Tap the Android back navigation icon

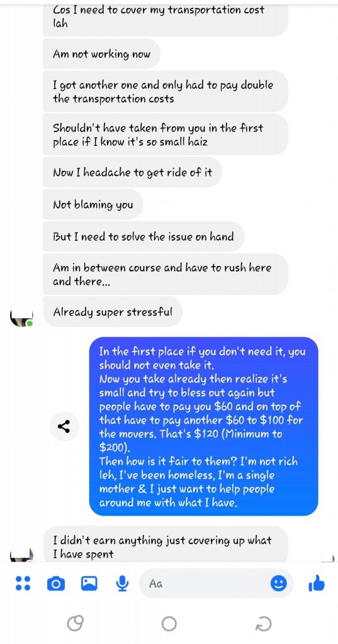click(263, 625)
